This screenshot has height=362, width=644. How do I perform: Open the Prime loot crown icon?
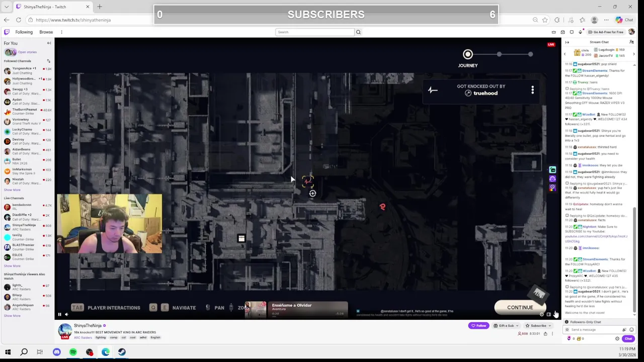tap(553, 32)
